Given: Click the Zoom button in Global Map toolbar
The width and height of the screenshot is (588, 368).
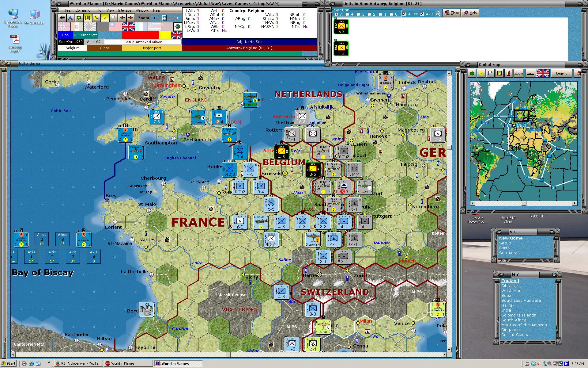Looking at the screenshot, I should [x=518, y=73].
